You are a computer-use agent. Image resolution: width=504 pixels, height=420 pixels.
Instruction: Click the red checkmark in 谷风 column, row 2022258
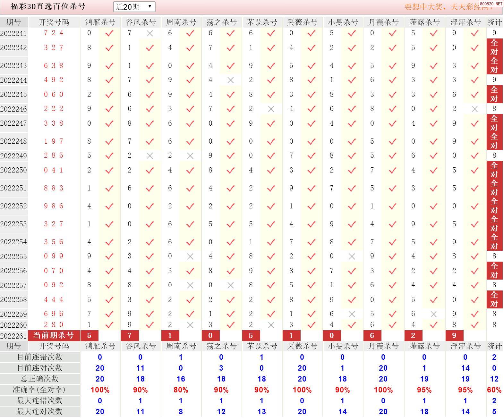[150, 300]
